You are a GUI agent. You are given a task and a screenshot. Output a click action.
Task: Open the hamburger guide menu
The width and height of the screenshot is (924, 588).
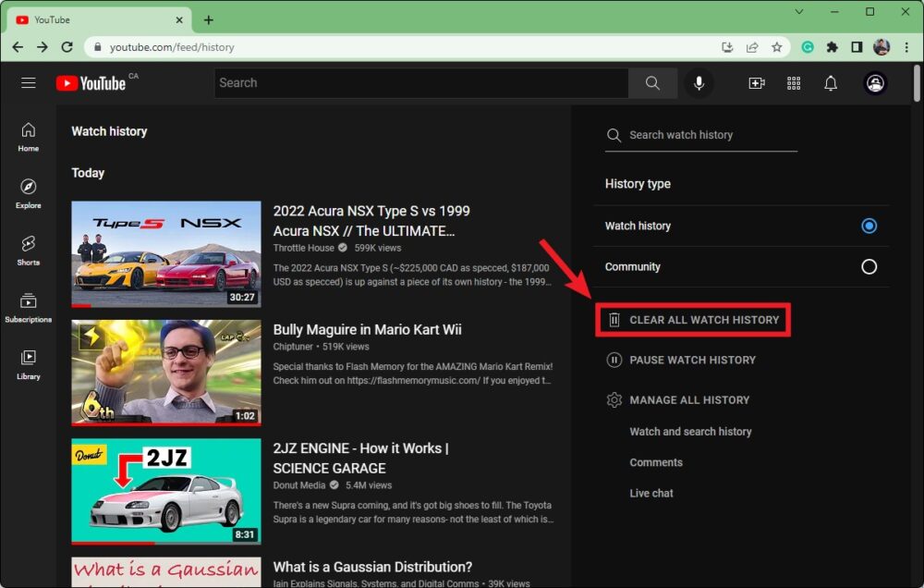click(x=29, y=83)
